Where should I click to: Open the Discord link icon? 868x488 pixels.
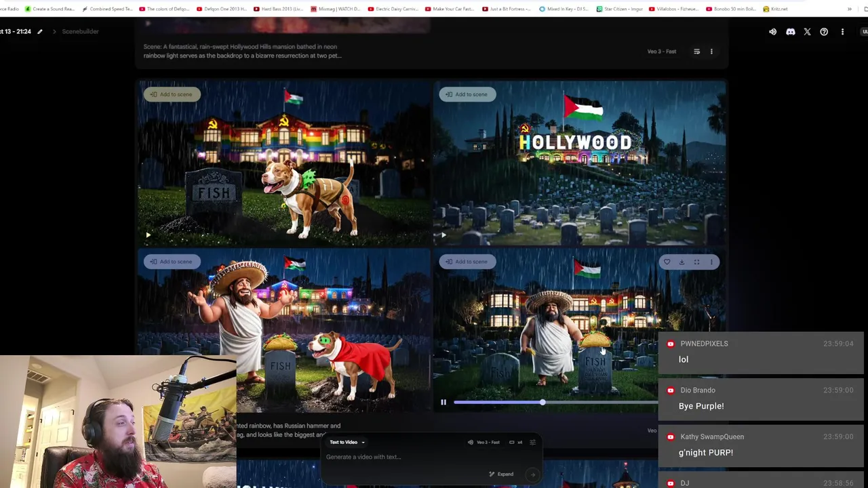point(790,32)
